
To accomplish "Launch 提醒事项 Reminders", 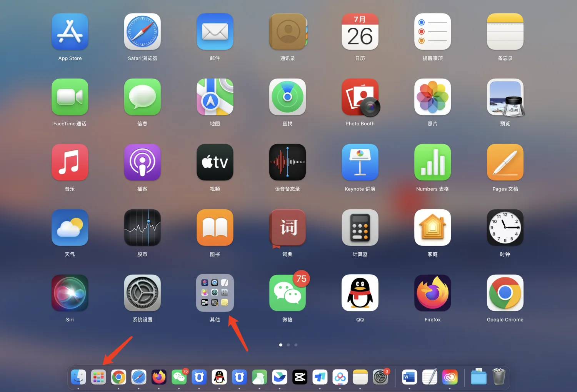I will 432,32.
